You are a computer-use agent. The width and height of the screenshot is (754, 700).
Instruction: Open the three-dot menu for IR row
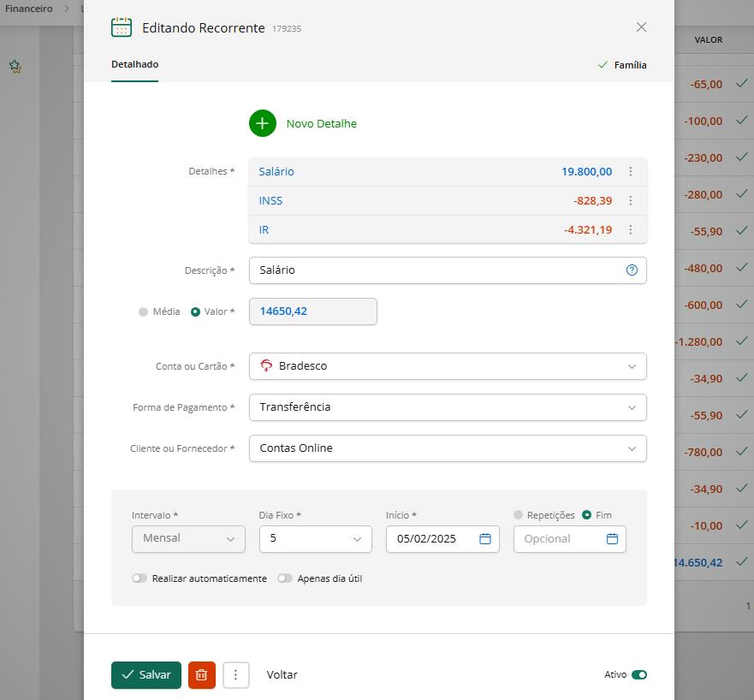[x=631, y=229]
